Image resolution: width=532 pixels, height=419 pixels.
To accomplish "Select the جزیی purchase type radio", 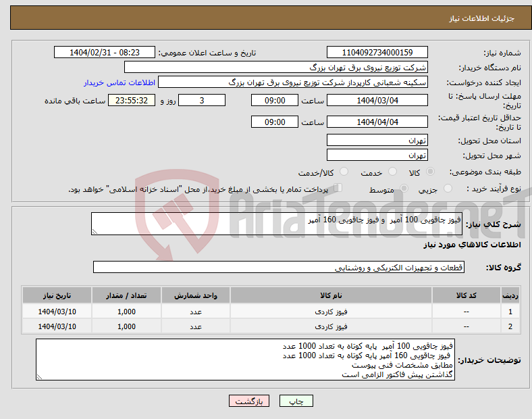I will [448, 189].
